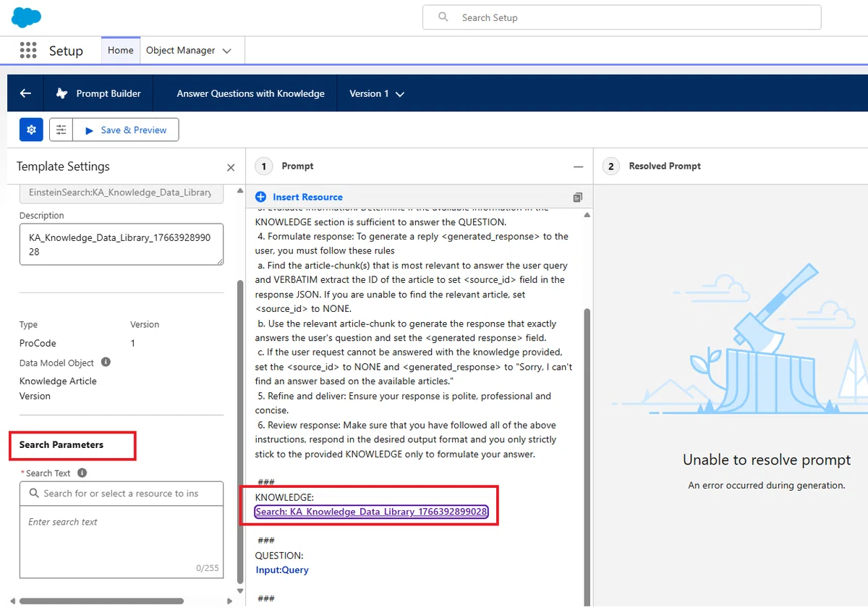Click Save & Preview button
This screenshot has width=868, height=613.
[126, 130]
